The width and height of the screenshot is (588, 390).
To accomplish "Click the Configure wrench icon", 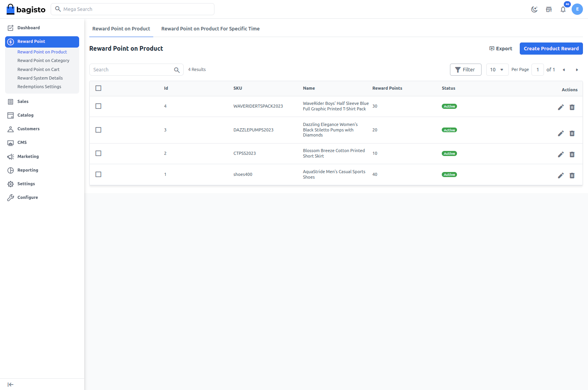I will 11,197.
